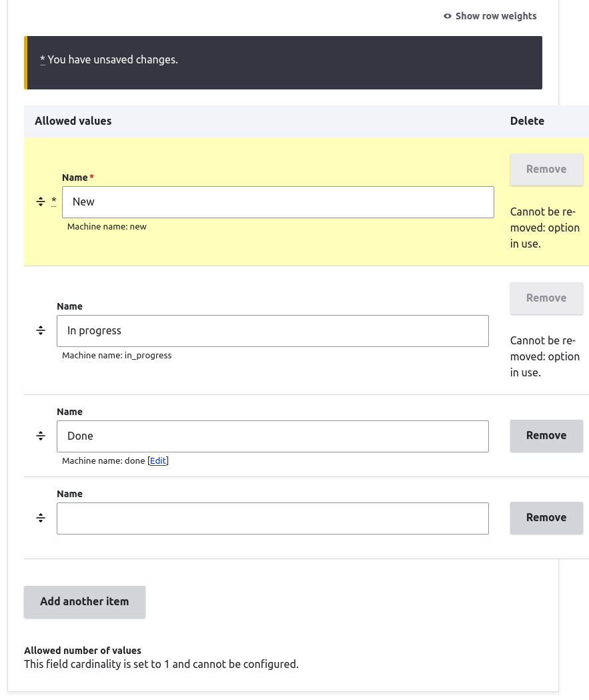Click the Allowed values table header
Viewport: 589px width, 700px height.
click(73, 121)
